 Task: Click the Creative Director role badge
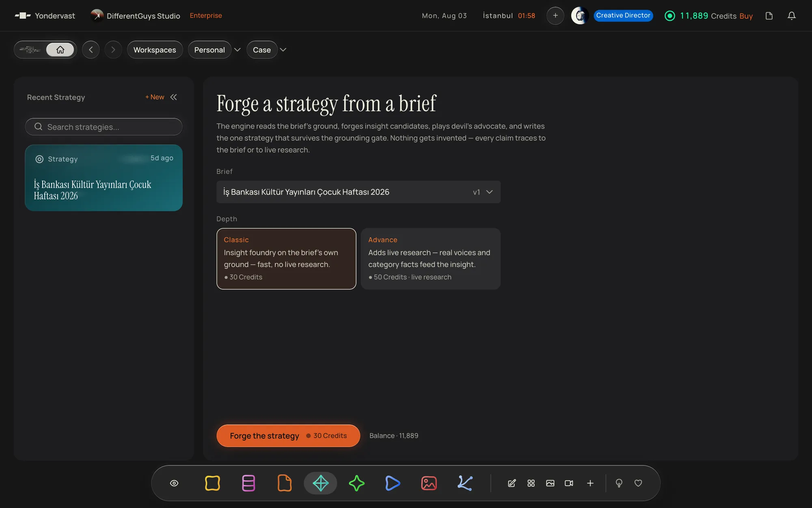[623, 15]
